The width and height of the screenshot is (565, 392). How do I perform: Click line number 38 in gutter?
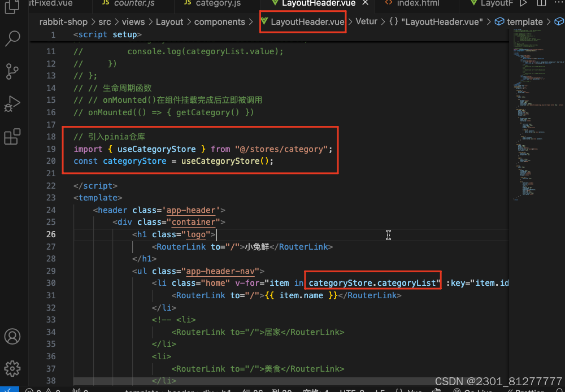(x=51, y=381)
